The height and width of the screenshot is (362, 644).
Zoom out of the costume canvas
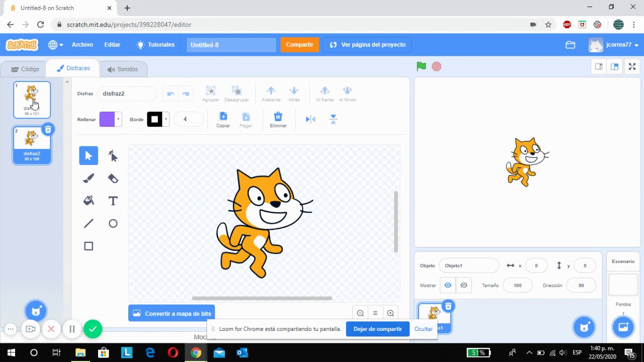pos(360,313)
